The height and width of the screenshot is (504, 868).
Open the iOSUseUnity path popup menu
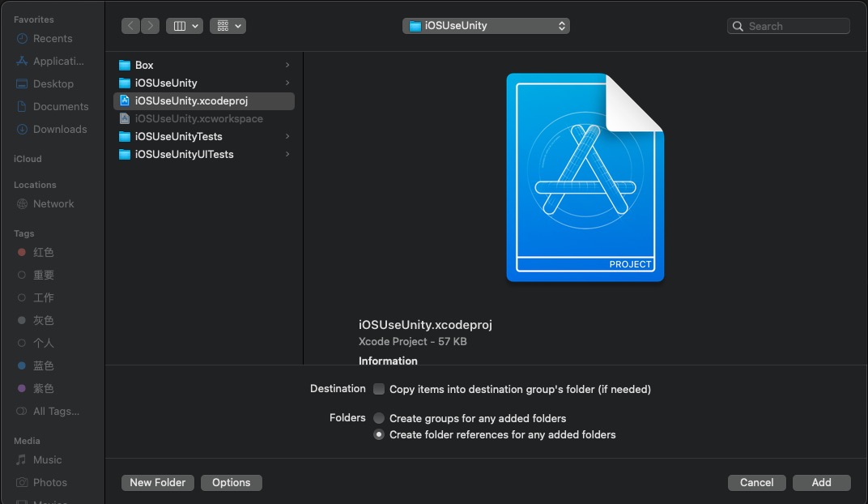(x=486, y=26)
